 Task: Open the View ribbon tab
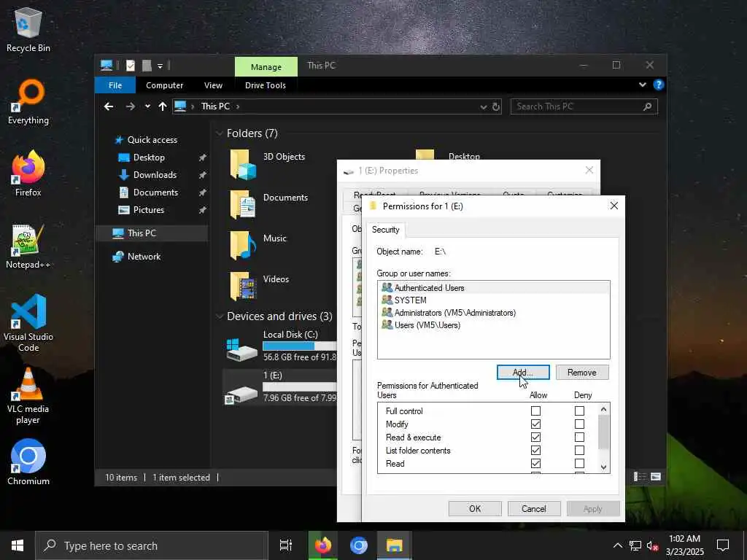[213, 85]
